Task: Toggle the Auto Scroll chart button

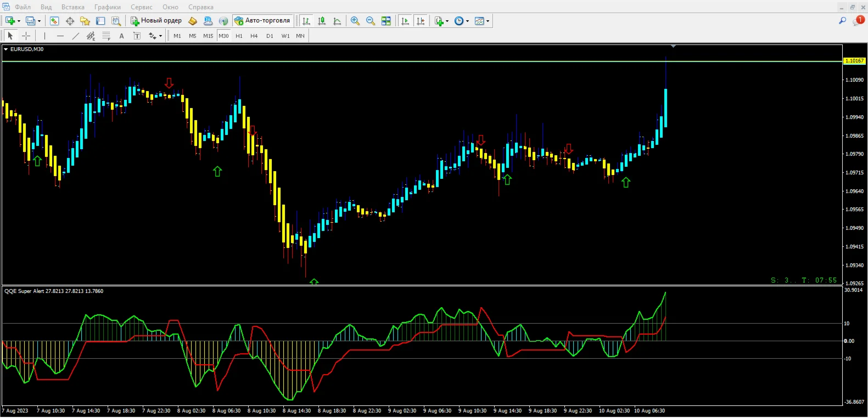Action: point(405,21)
